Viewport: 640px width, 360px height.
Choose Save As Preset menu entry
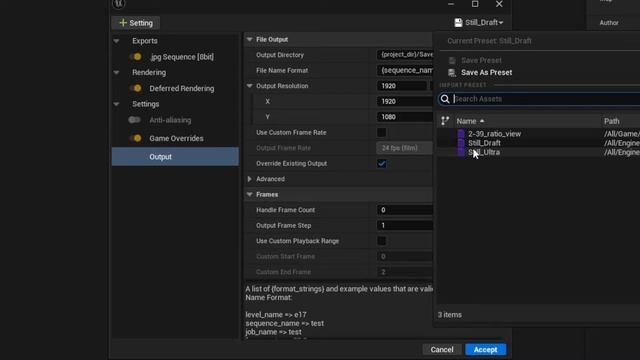click(x=487, y=72)
